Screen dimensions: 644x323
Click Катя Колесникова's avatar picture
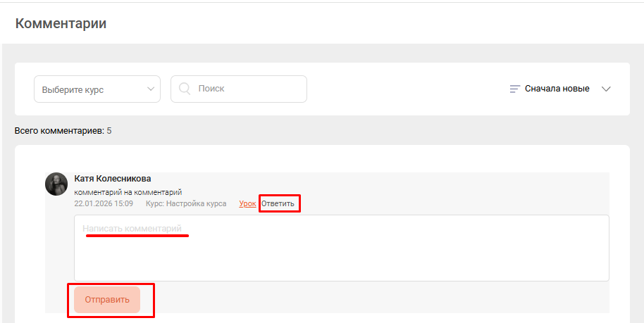click(x=56, y=184)
